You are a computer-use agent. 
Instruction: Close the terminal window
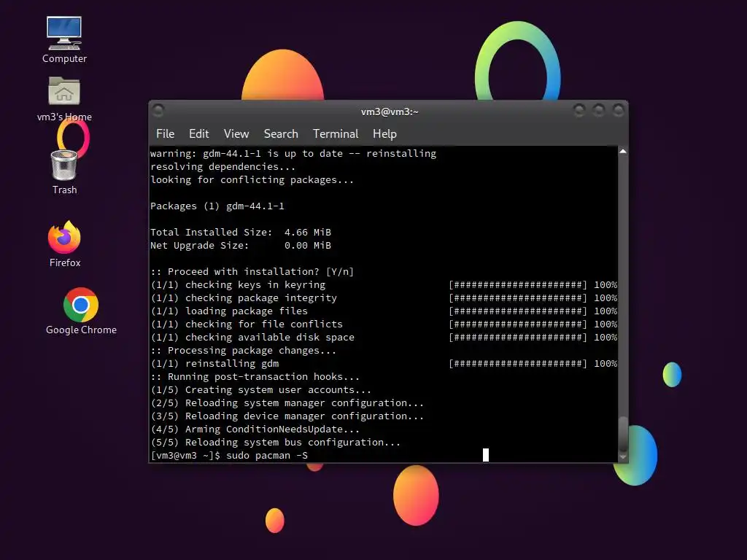tap(619, 111)
